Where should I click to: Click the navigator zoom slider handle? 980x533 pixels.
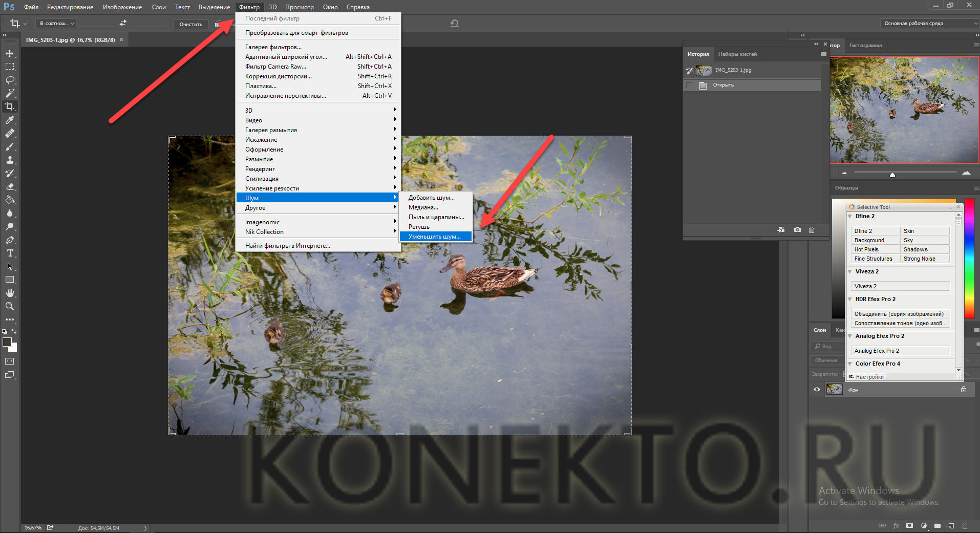pyautogui.click(x=892, y=175)
